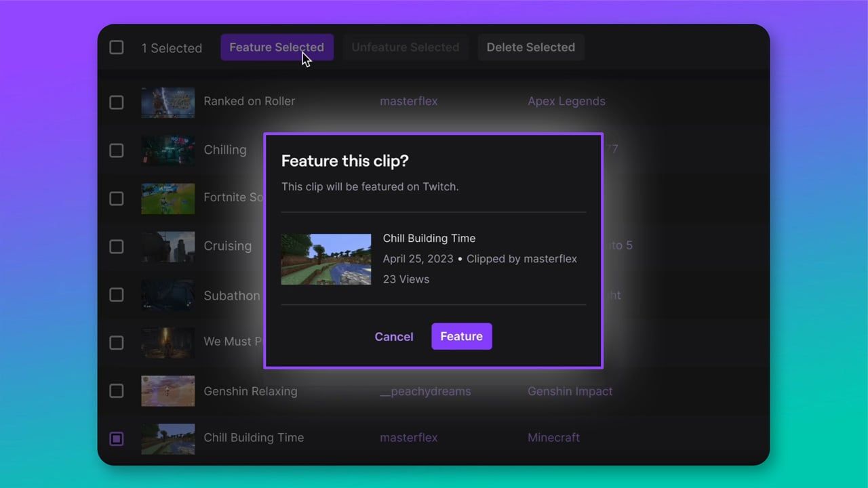
Task: Check the Ranked on Roller clip checkbox
Action: pyautogui.click(x=116, y=102)
